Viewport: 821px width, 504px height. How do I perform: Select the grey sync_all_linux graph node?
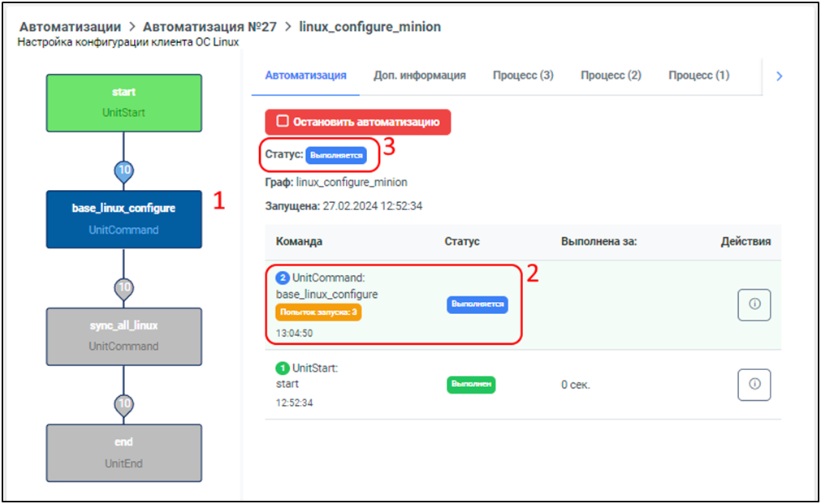123,335
